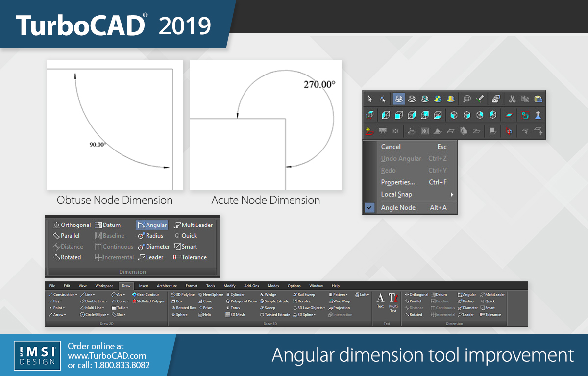Click the Edit tool cursor icon
This screenshot has height=376, width=588.
pyautogui.click(x=383, y=99)
